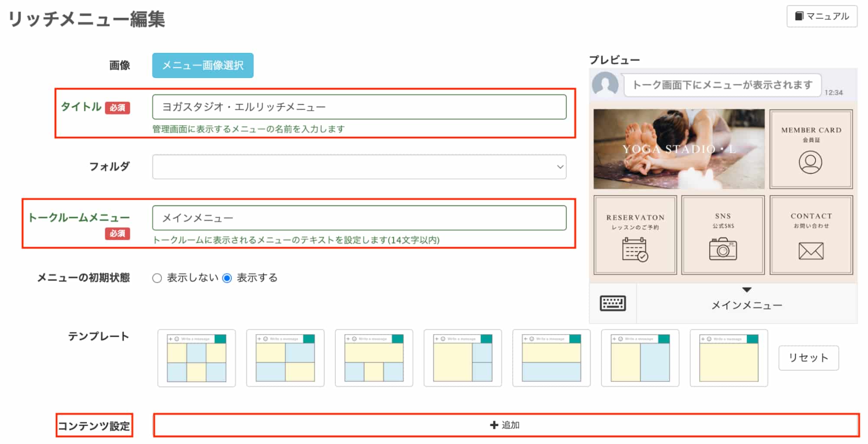Select the 表示する radio button
The image size is (868, 444).
[228, 278]
